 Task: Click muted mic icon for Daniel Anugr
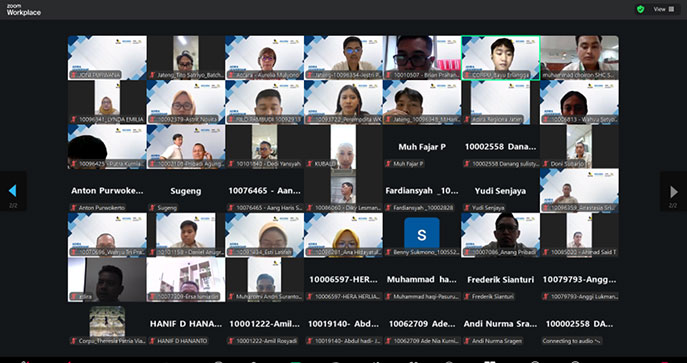(x=152, y=252)
